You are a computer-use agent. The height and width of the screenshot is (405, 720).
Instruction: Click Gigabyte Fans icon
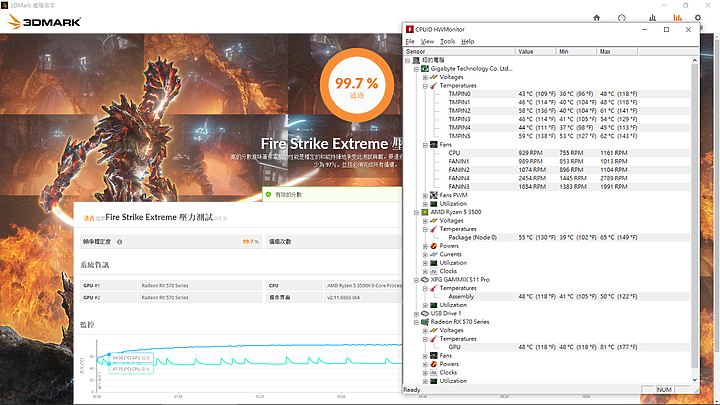click(x=433, y=145)
